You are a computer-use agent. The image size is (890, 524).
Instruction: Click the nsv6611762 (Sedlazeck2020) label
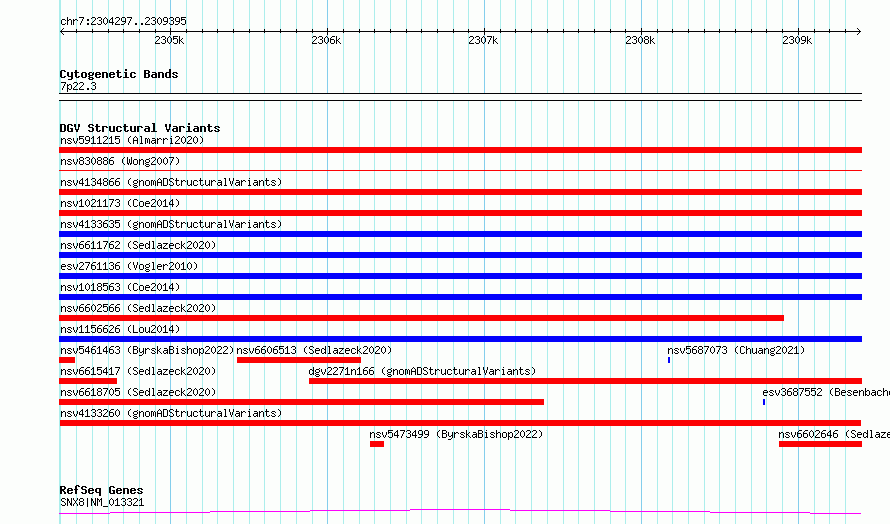coord(138,245)
